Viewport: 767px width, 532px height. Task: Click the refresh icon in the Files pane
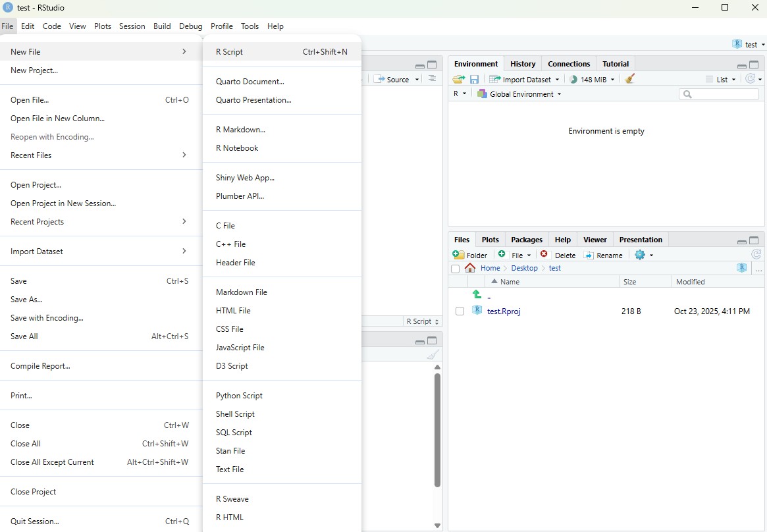click(x=756, y=255)
